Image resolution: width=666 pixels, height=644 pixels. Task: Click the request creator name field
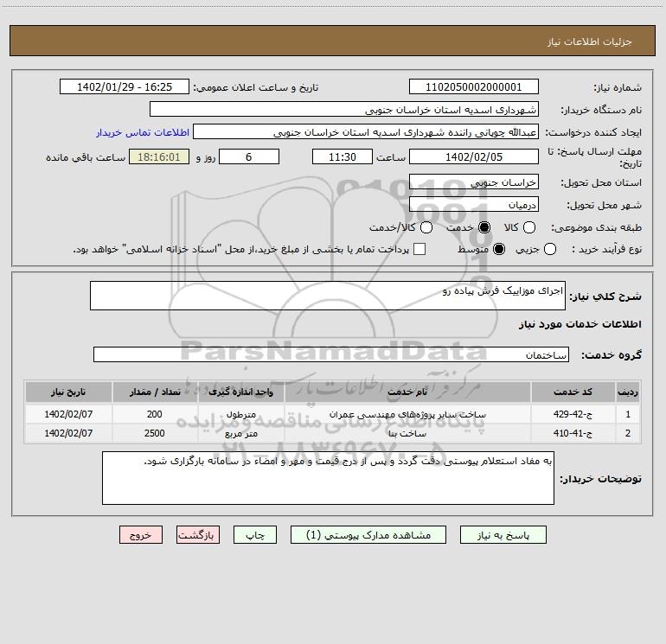point(366,131)
